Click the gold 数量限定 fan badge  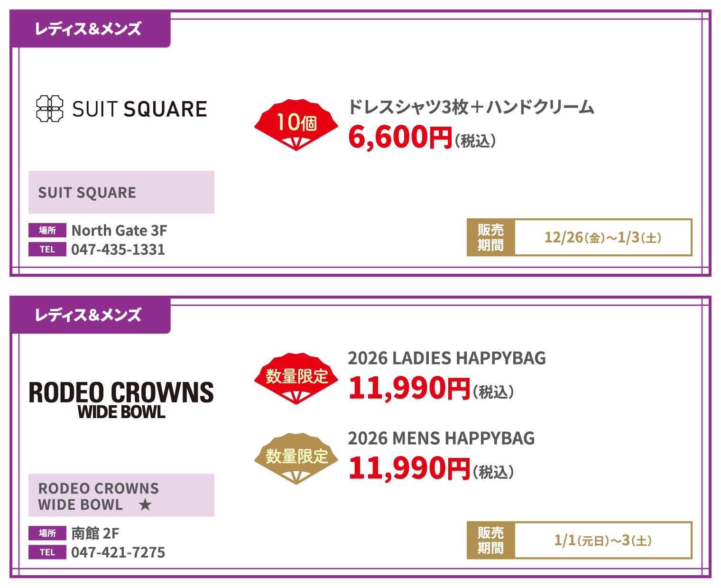click(296, 458)
